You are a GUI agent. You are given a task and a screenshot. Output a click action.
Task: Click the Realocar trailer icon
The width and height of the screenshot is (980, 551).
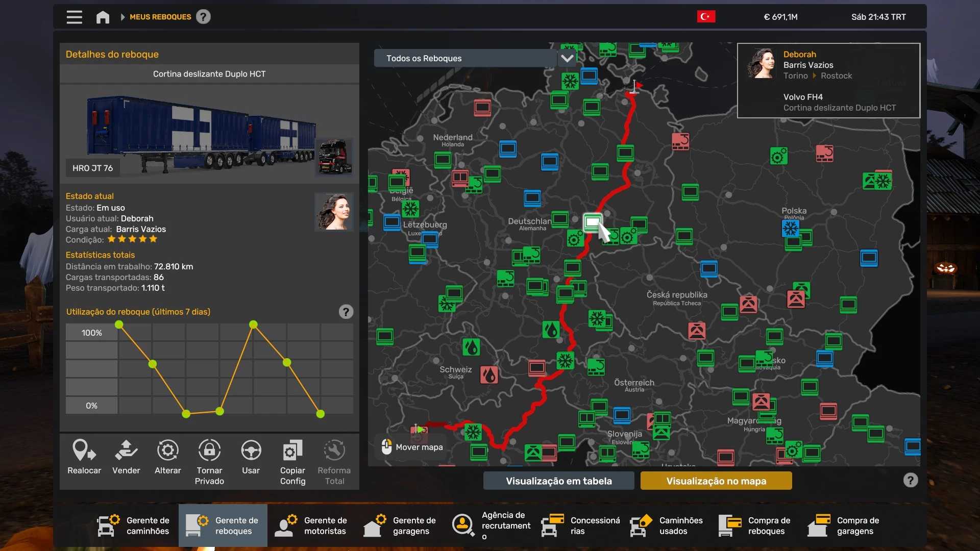click(84, 451)
